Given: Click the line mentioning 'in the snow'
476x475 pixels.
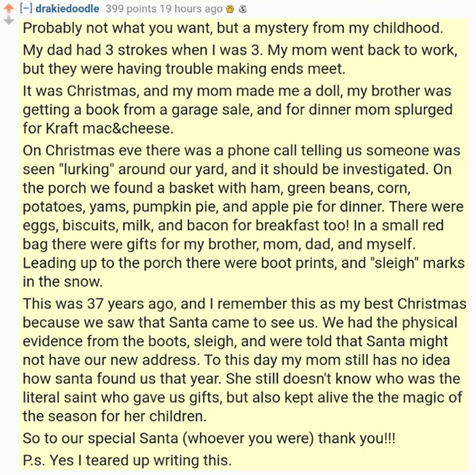Looking at the screenshot, I should pyautogui.click(x=63, y=282).
